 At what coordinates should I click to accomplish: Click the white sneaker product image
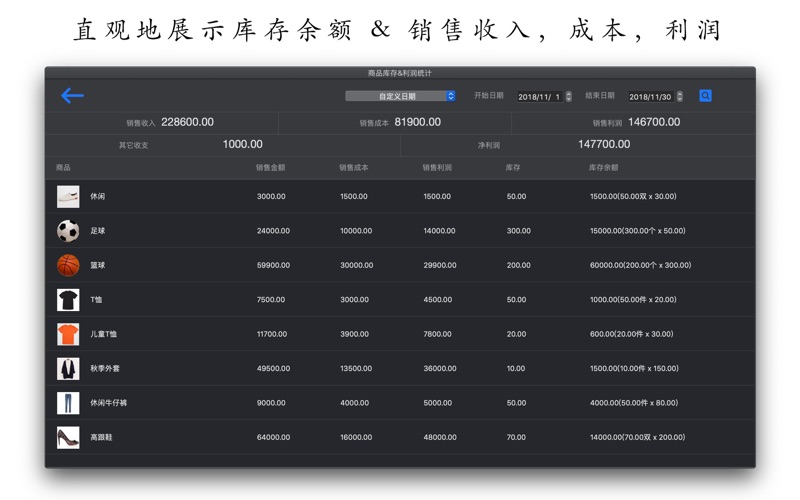pos(68,196)
